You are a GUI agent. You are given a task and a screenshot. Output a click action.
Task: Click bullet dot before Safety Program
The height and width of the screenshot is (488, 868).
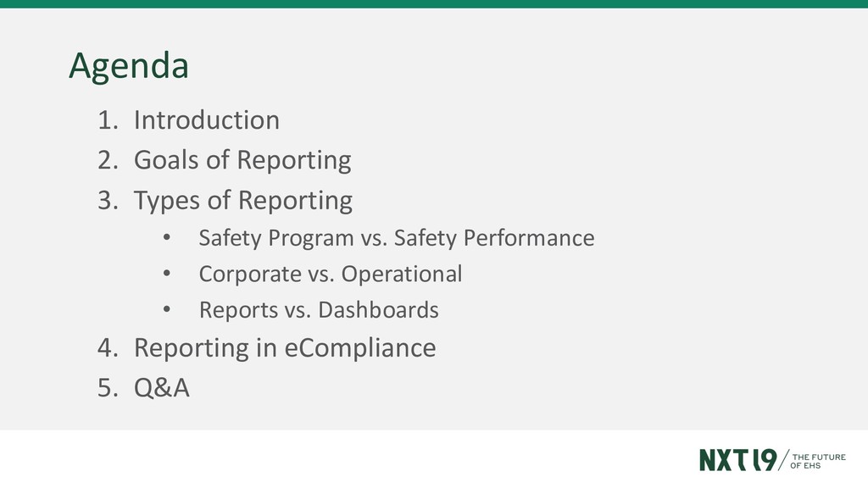click(167, 238)
